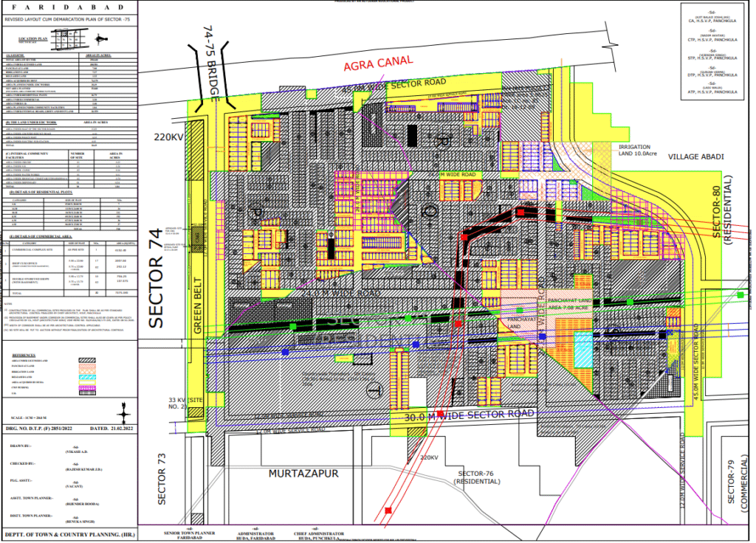Click the magenta CWP pending legend swatch
The width and height of the screenshot is (756, 543).
(x=88, y=386)
